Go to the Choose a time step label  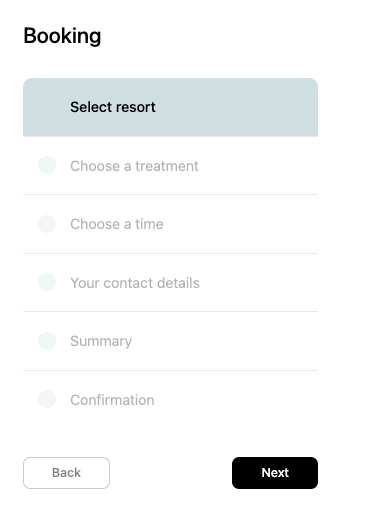click(x=117, y=224)
